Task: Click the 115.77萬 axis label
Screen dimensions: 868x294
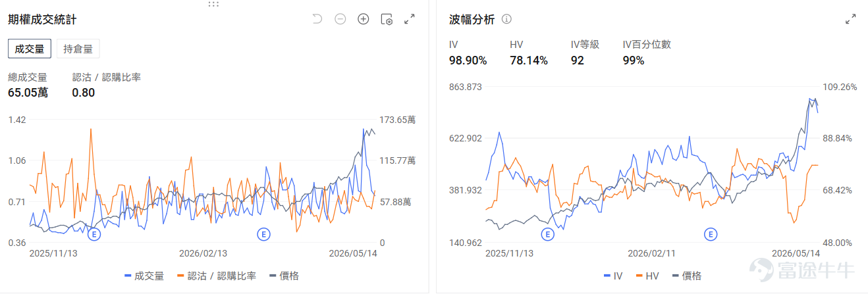Action: tap(398, 160)
